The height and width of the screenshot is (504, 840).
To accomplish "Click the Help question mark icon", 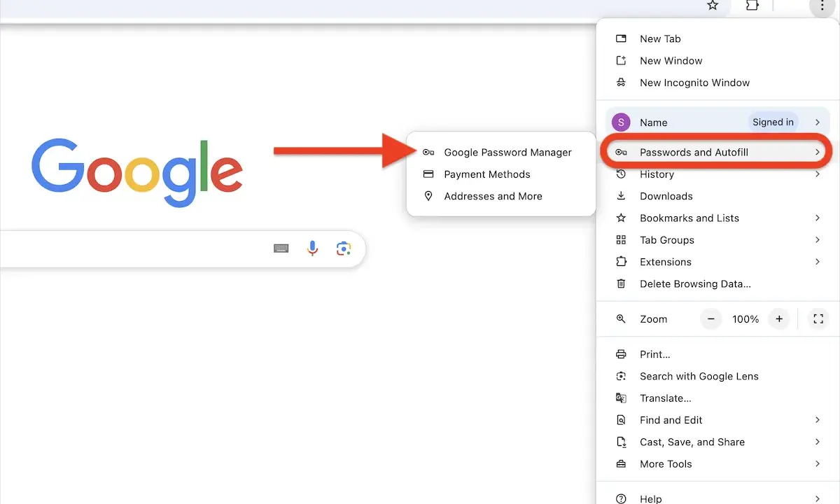I will [621, 499].
